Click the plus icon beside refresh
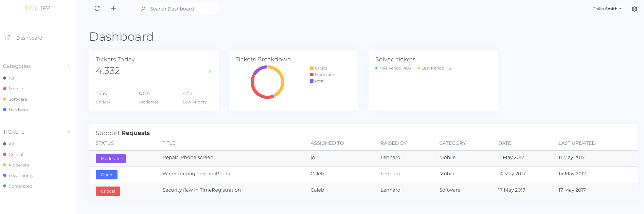The height and width of the screenshot is (214, 644). click(113, 8)
